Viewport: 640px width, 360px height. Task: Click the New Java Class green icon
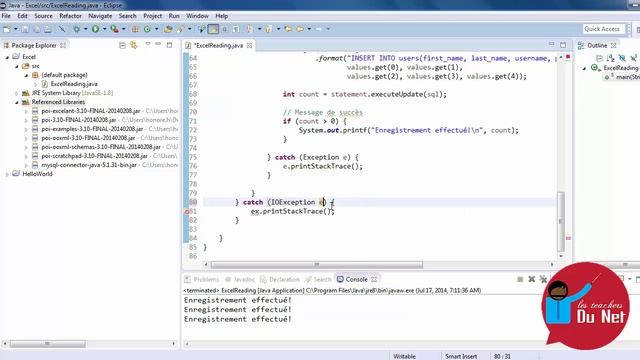click(x=147, y=29)
